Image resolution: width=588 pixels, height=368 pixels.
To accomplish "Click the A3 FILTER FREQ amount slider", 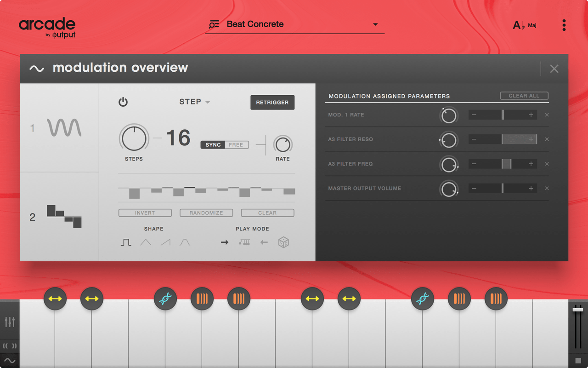I will 503,164.
